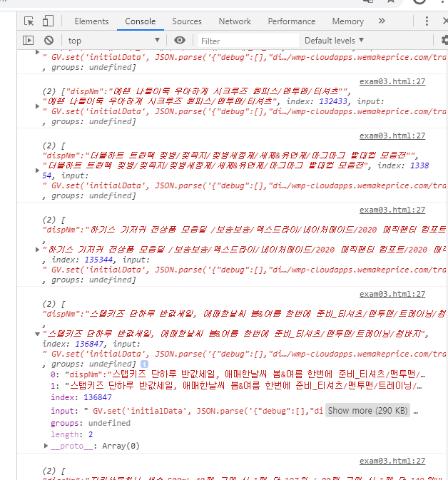The width and height of the screenshot is (448, 480).
Task: Open exam03.html:27 link above index 132433 entry
Action: [x=392, y=81]
